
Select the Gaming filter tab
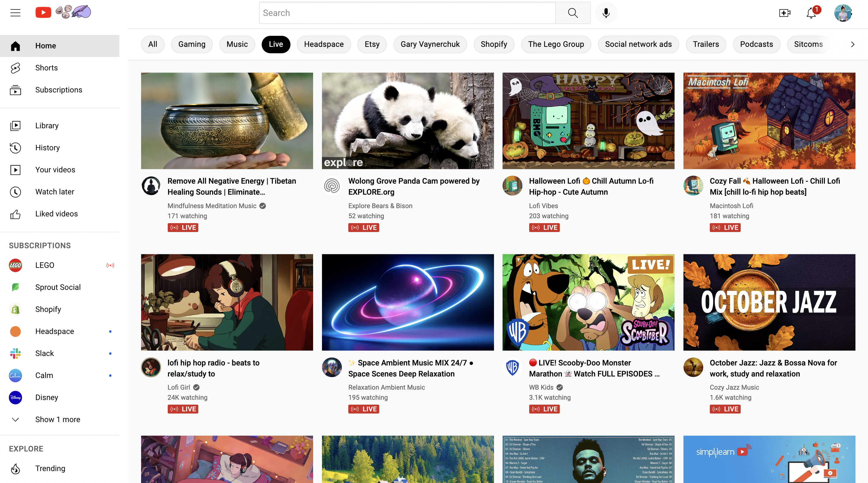191,44
